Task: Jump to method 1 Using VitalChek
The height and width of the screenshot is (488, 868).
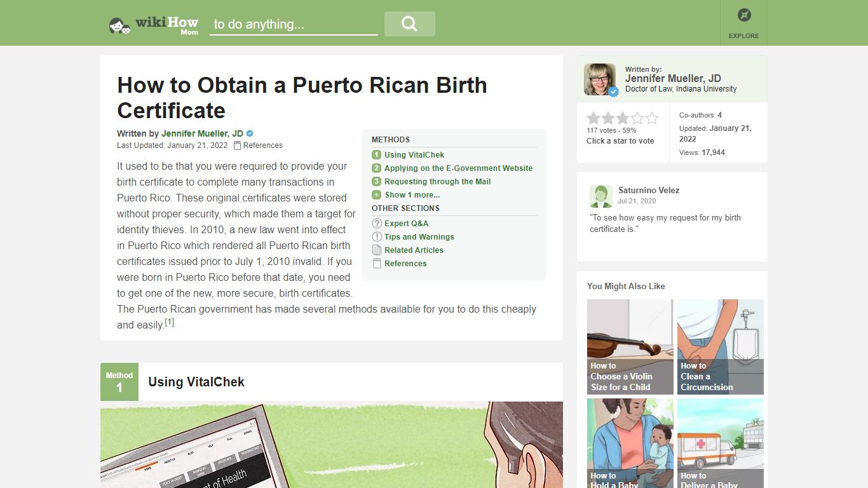Action: pyautogui.click(x=414, y=155)
